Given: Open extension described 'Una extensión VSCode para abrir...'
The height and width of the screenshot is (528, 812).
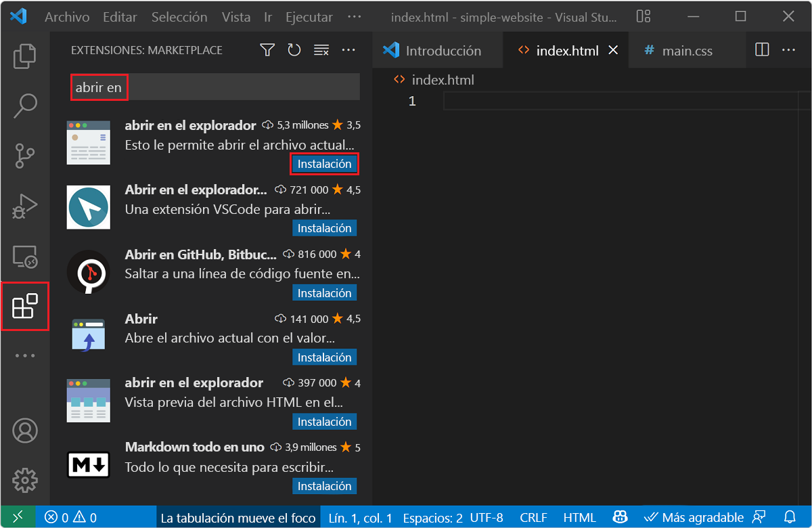Looking at the screenshot, I should (227, 209).
